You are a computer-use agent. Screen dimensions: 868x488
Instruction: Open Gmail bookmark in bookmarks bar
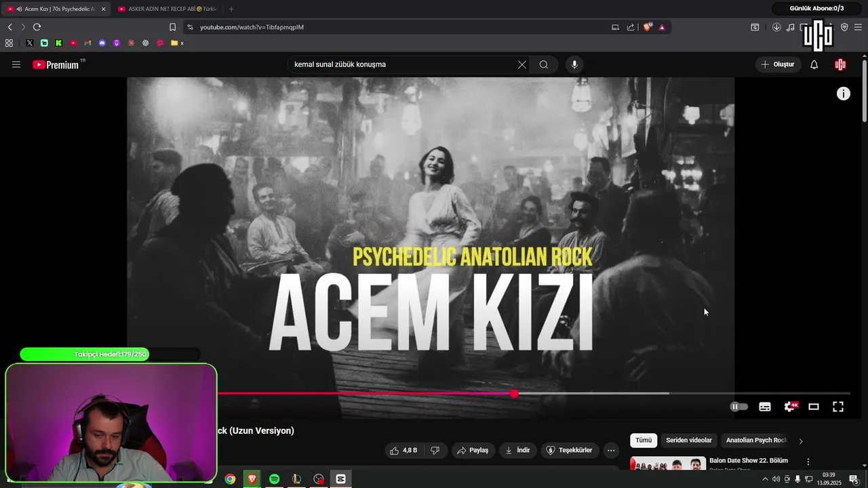click(x=87, y=43)
